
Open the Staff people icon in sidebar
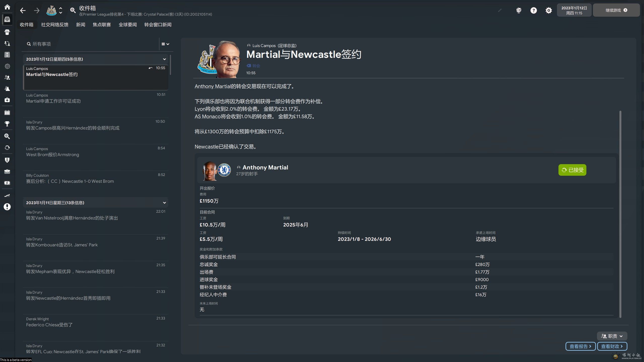coord(7,77)
